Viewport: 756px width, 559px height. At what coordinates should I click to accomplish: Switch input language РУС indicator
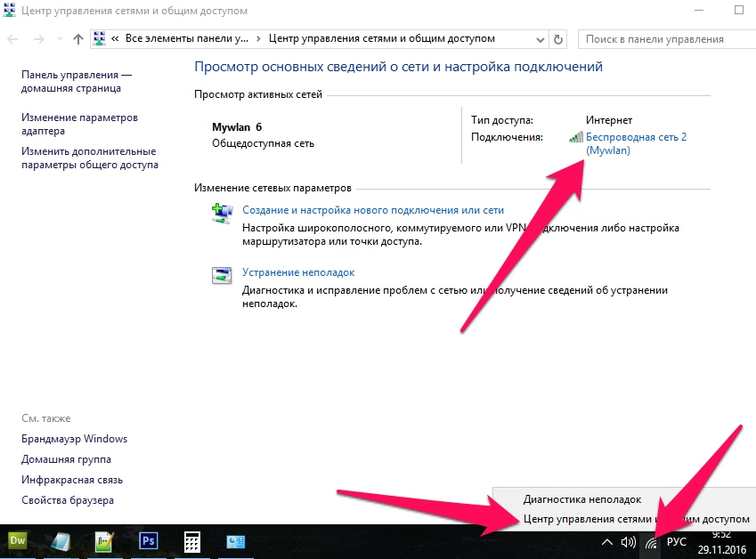tap(677, 541)
